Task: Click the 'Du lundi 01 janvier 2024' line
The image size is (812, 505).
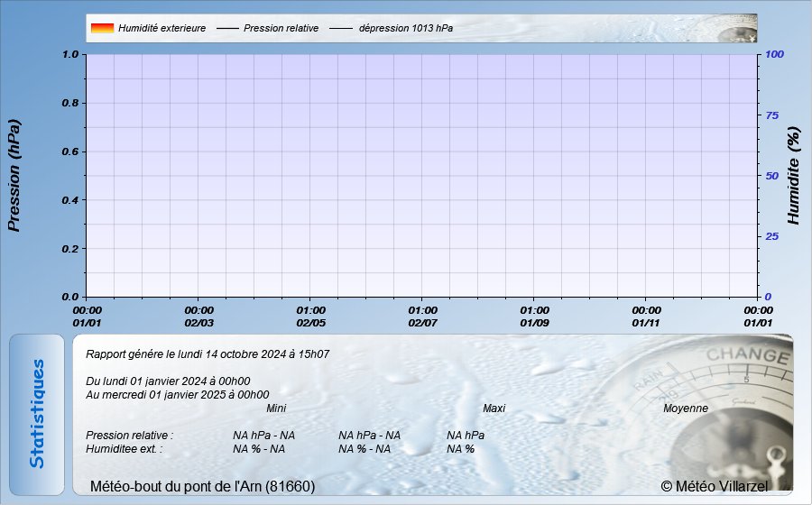Action: [x=168, y=381]
